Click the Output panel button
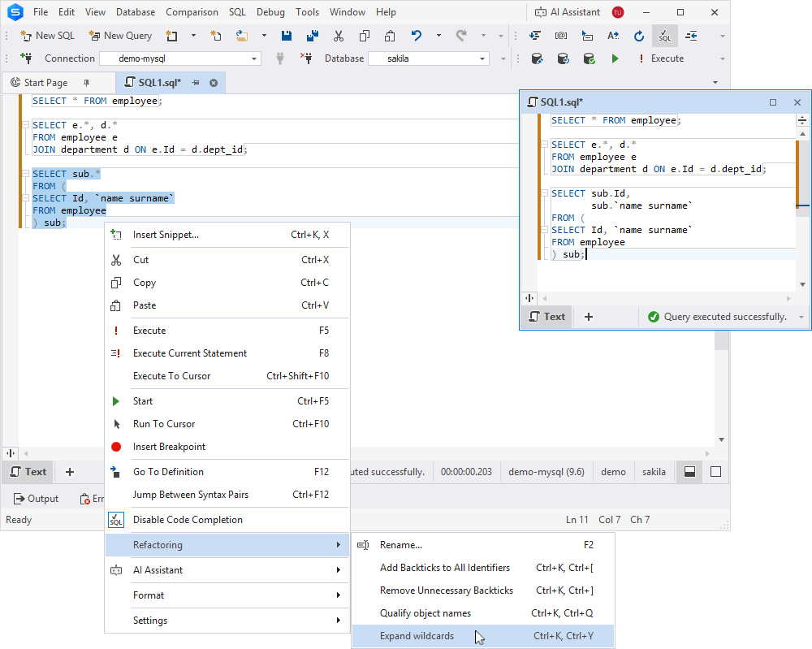The width and height of the screenshot is (812, 649). tap(36, 499)
